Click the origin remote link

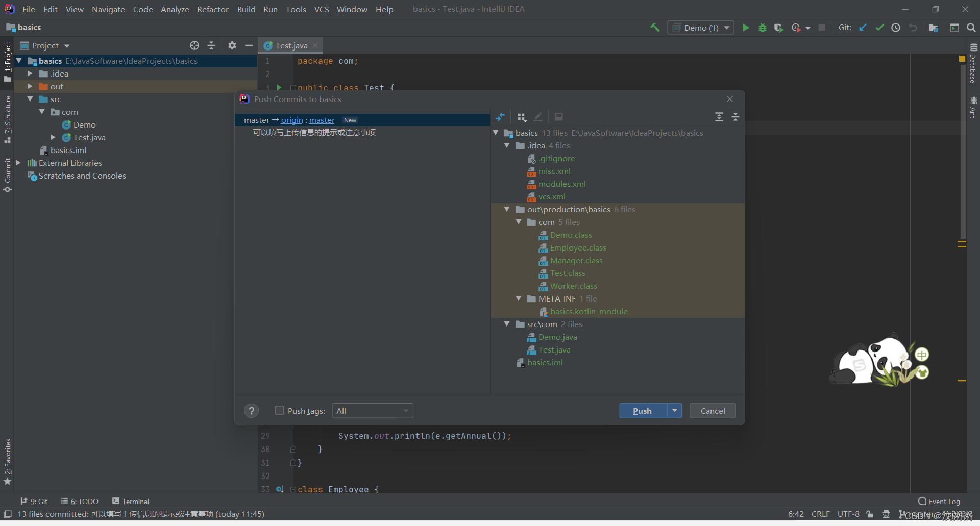click(292, 120)
